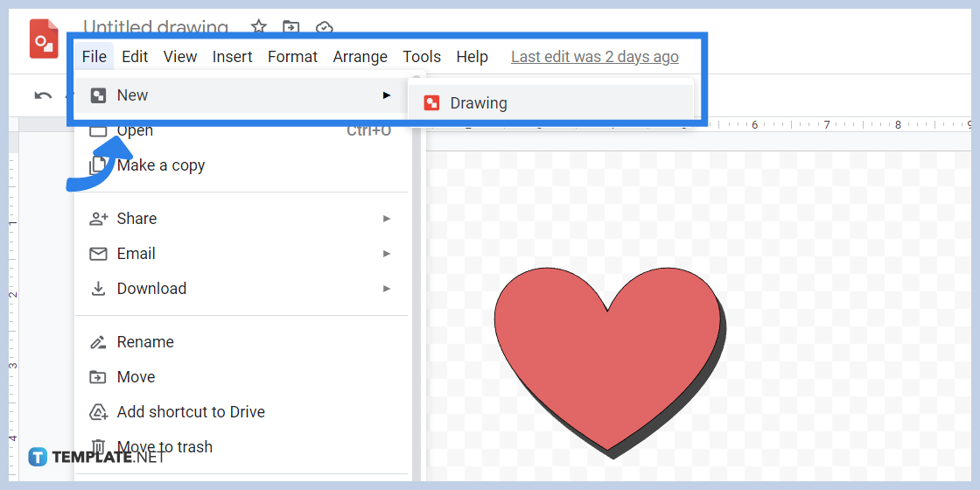Click the Rename pencil icon
This screenshot has height=490, width=980.
98,342
